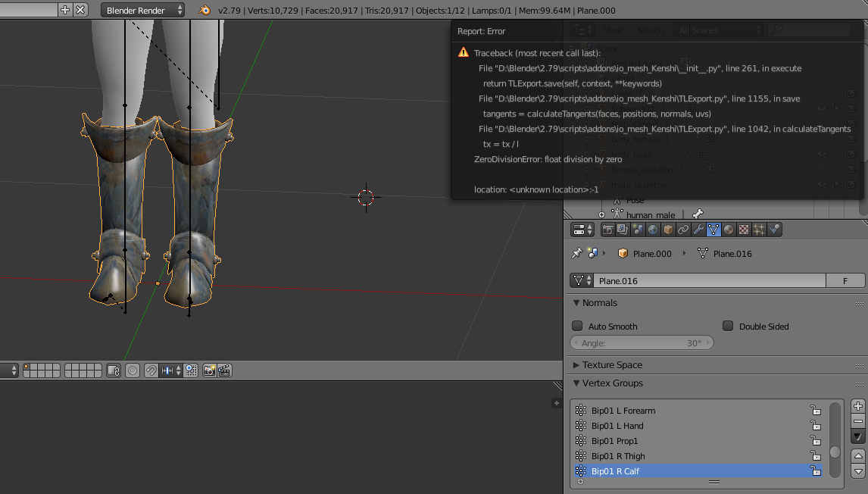868x494 pixels.
Task: Toggle lock camera and layers to scene
Action: [114, 370]
